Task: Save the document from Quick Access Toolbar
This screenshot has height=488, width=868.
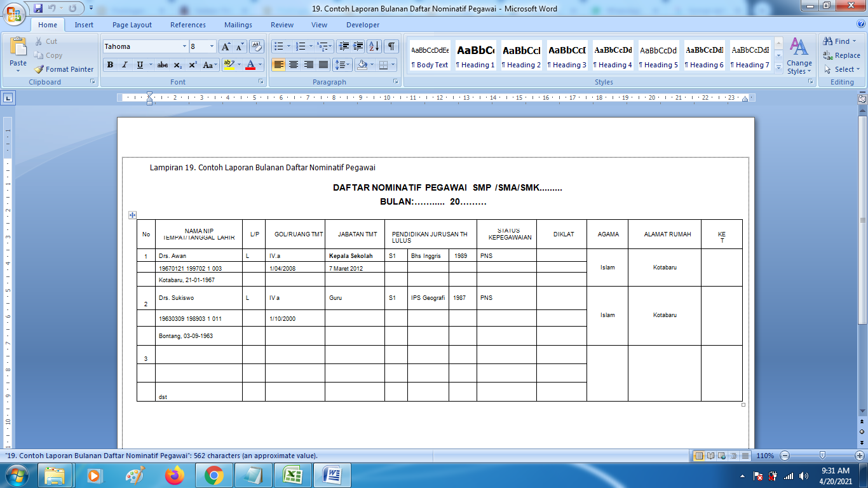Action: (38, 9)
